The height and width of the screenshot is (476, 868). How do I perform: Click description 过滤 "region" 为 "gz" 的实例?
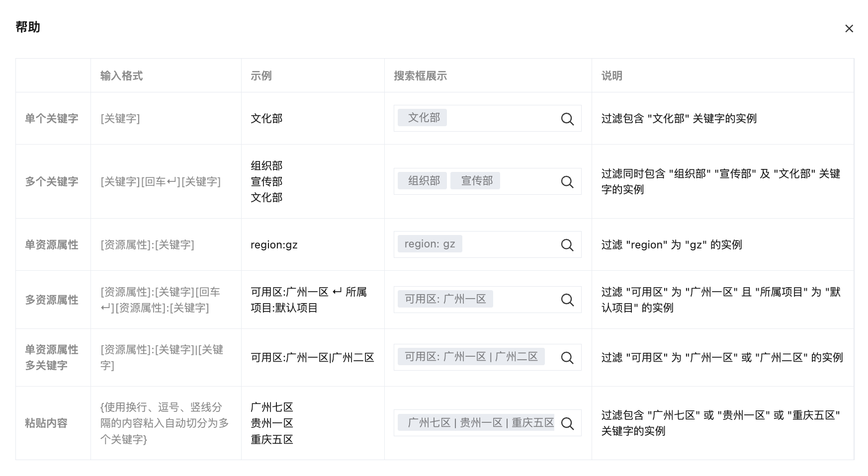coord(672,244)
